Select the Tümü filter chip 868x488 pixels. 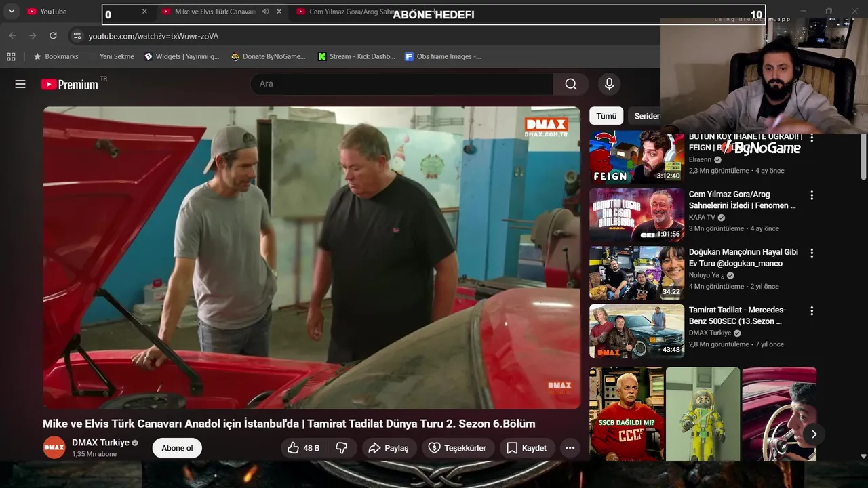click(606, 116)
